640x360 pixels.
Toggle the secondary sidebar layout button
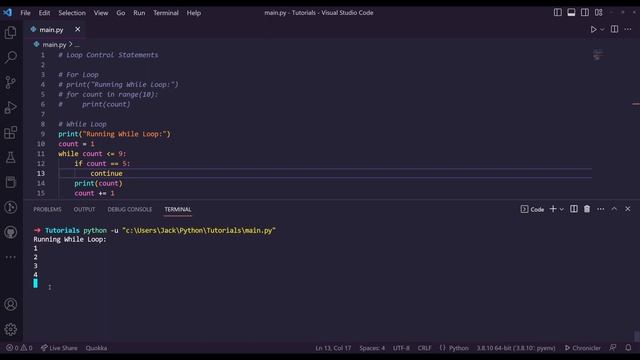pos(585,13)
